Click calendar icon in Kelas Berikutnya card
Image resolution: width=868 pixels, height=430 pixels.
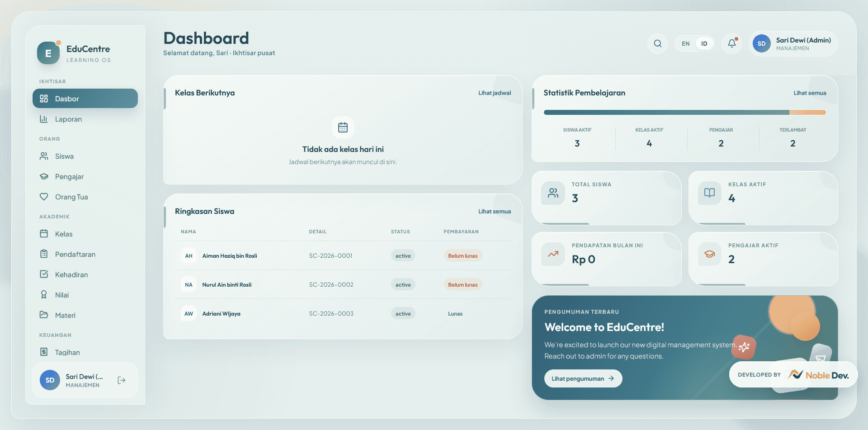click(343, 128)
